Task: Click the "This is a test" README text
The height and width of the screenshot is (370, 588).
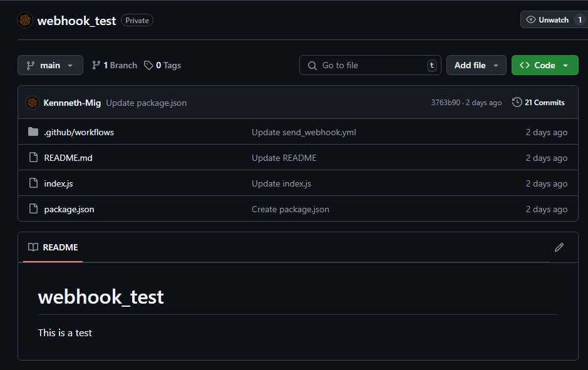Action: 65,333
